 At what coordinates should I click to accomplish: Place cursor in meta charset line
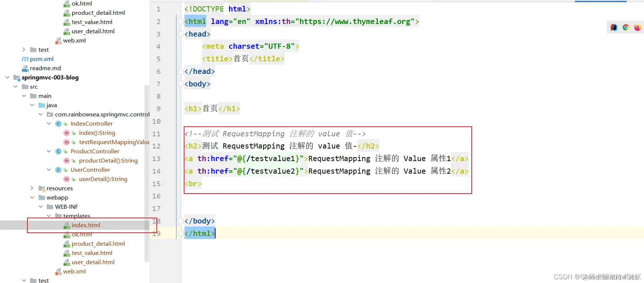tap(251, 46)
